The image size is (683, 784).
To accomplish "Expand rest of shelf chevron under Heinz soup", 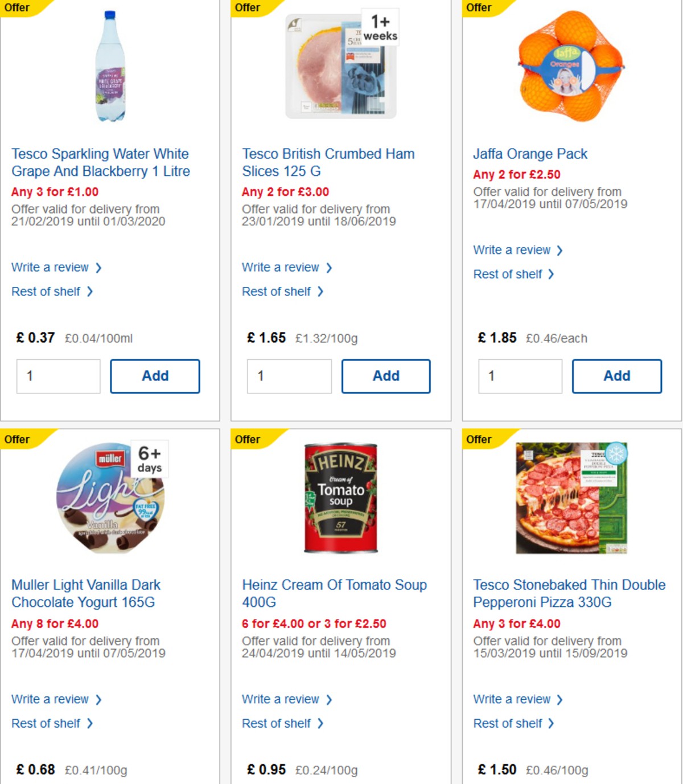I will 320,724.
